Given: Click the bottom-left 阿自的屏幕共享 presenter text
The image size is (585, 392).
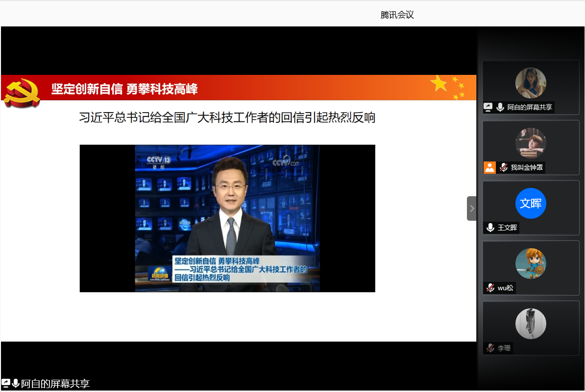Looking at the screenshot, I should 55,384.
